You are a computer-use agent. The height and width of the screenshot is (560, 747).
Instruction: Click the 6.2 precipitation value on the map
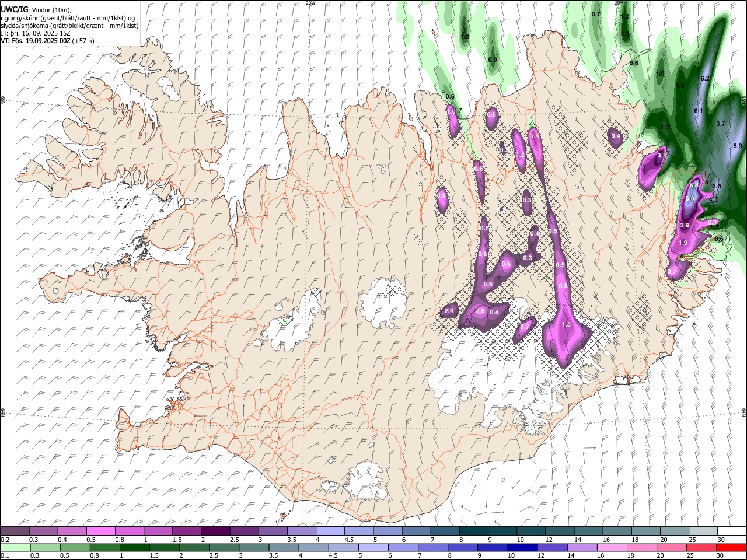pos(704,78)
